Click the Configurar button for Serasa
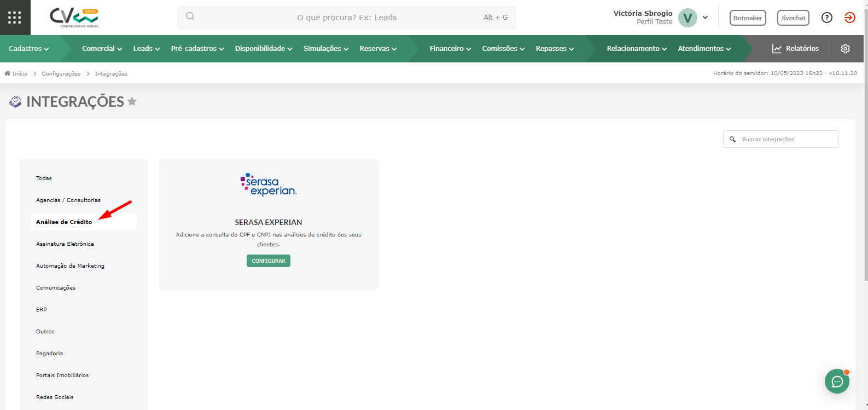This screenshot has width=868, height=410. pos(269,261)
